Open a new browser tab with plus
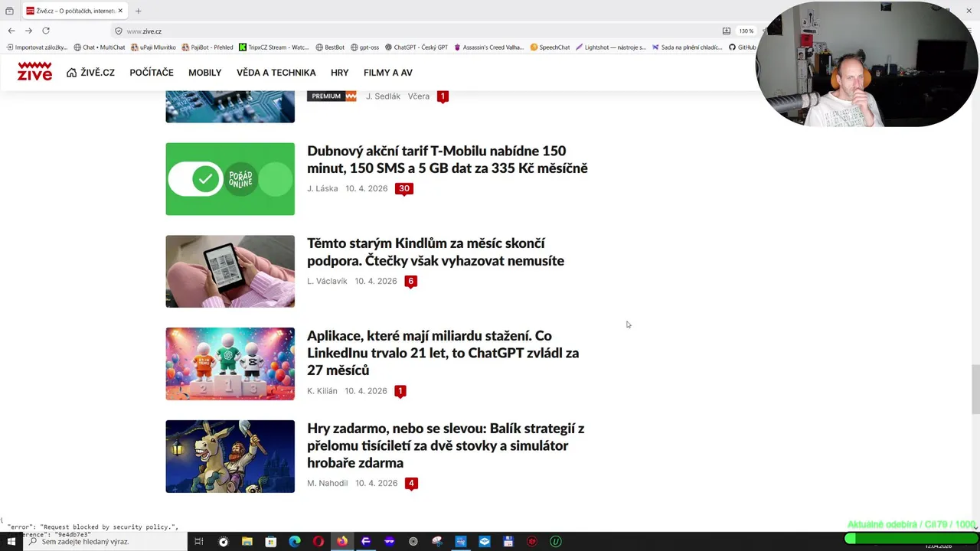The width and height of the screenshot is (980, 551). (138, 11)
